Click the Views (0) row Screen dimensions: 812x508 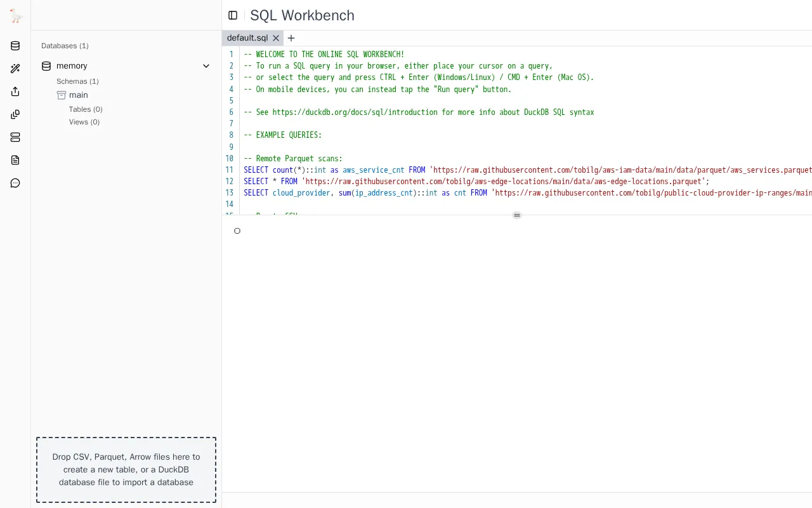(x=84, y=122)
